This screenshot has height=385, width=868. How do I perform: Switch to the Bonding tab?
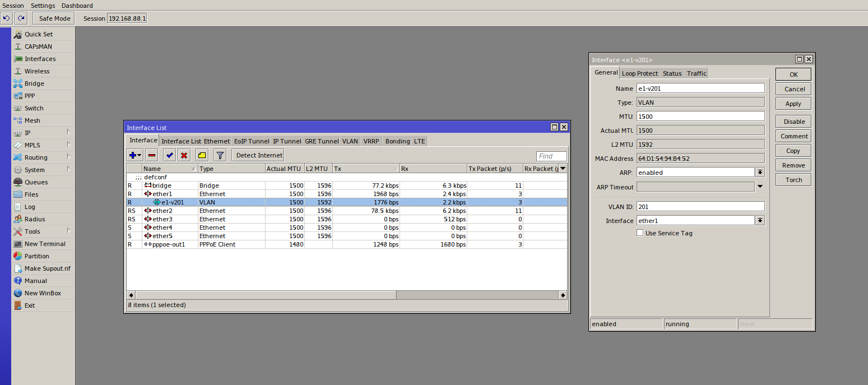point(397,141)
